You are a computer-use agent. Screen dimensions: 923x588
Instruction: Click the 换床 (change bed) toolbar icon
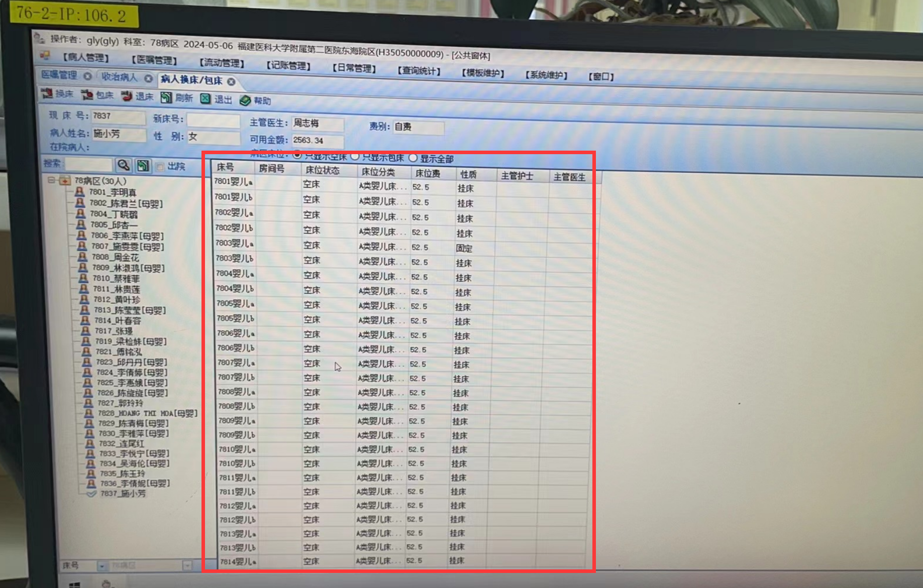click(x=47, y=93)
